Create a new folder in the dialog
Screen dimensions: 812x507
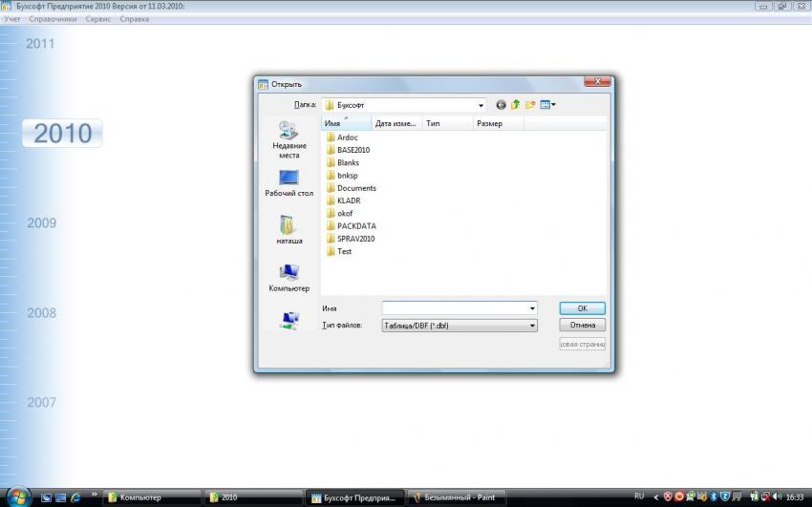(x=529, y=105)
